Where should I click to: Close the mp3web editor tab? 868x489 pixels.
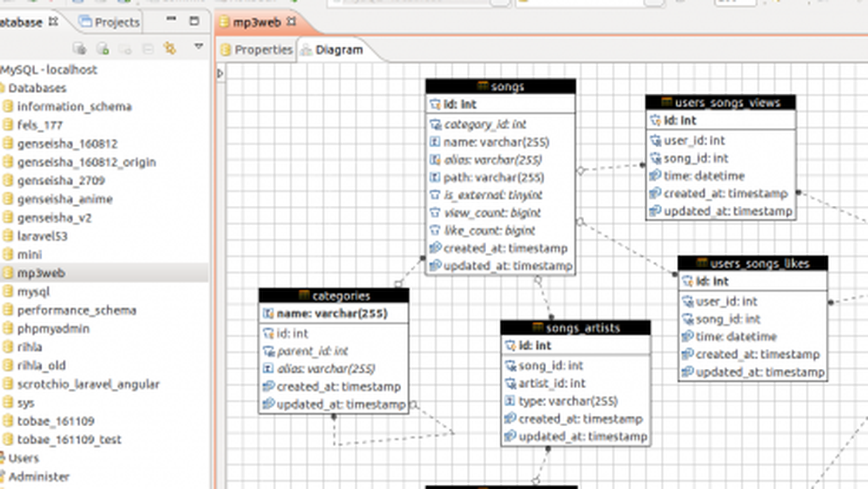point(291,22)
